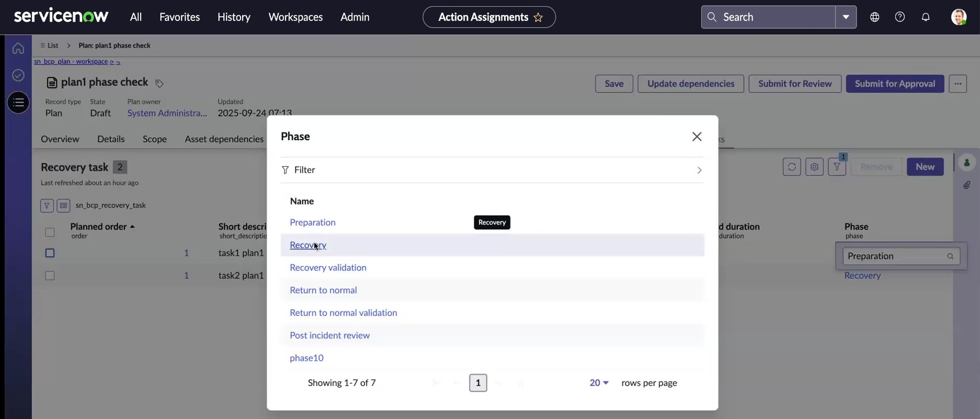
Task: Select phase10 in the list
Action: point(306,358)
